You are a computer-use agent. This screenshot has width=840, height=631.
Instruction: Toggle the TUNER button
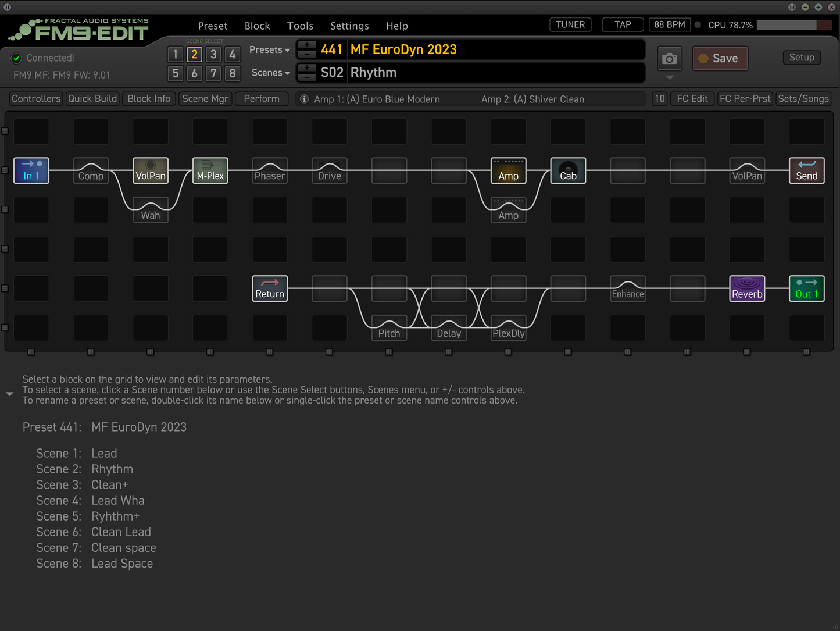click(570, 25)
